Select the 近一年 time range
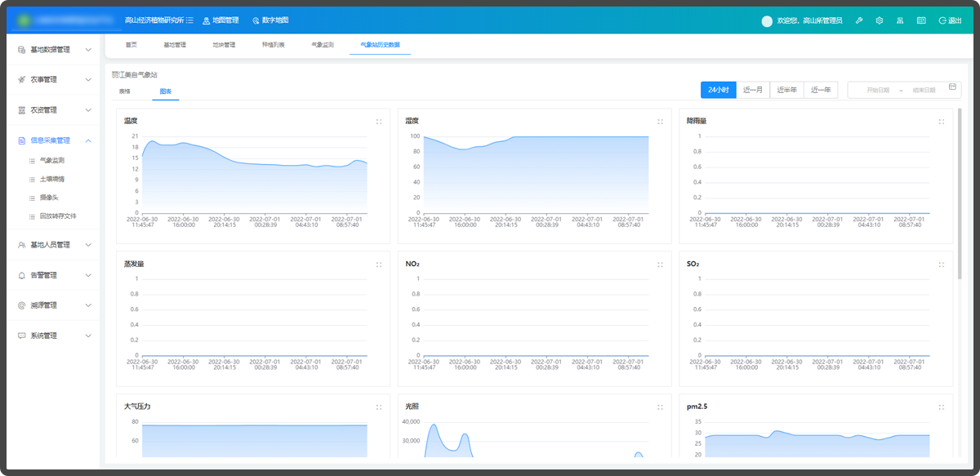Screen dimensions: 980x476 pyautogui.click(x=822, y=90)
